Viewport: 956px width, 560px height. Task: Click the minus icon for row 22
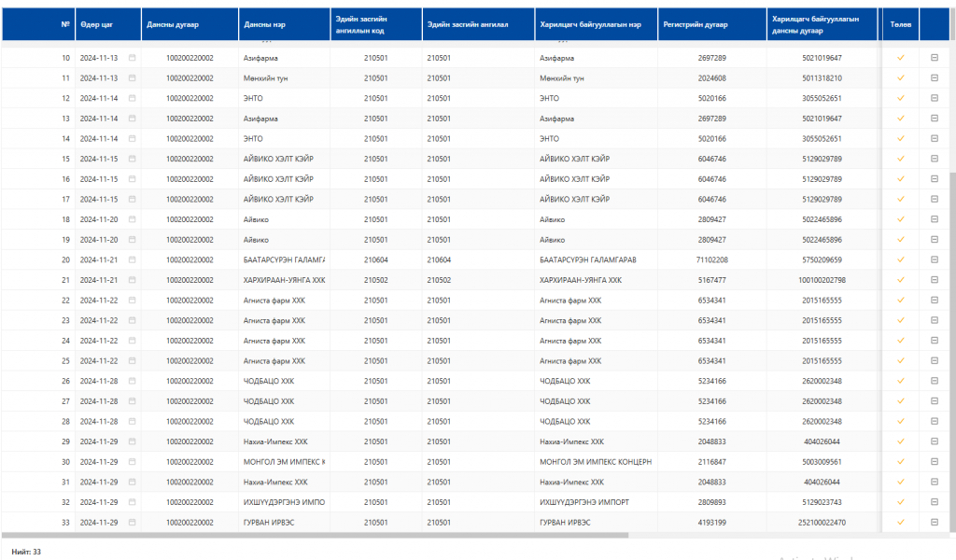tap(934, 300)
